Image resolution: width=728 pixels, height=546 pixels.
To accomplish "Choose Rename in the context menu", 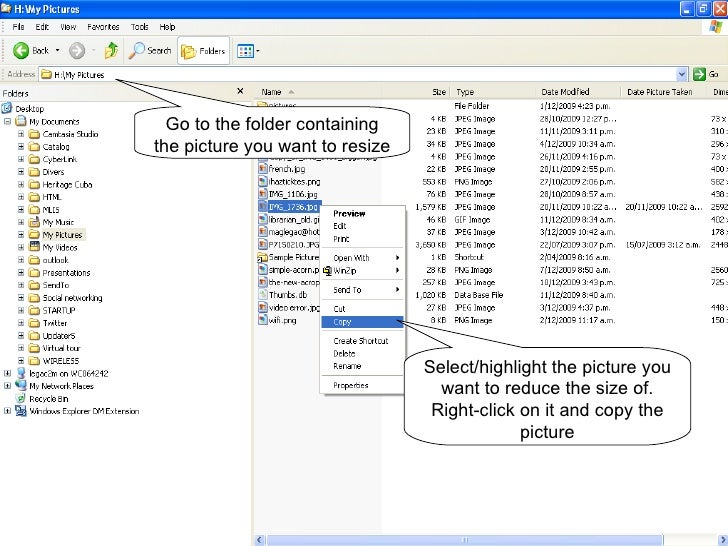I will coord(362,366).
